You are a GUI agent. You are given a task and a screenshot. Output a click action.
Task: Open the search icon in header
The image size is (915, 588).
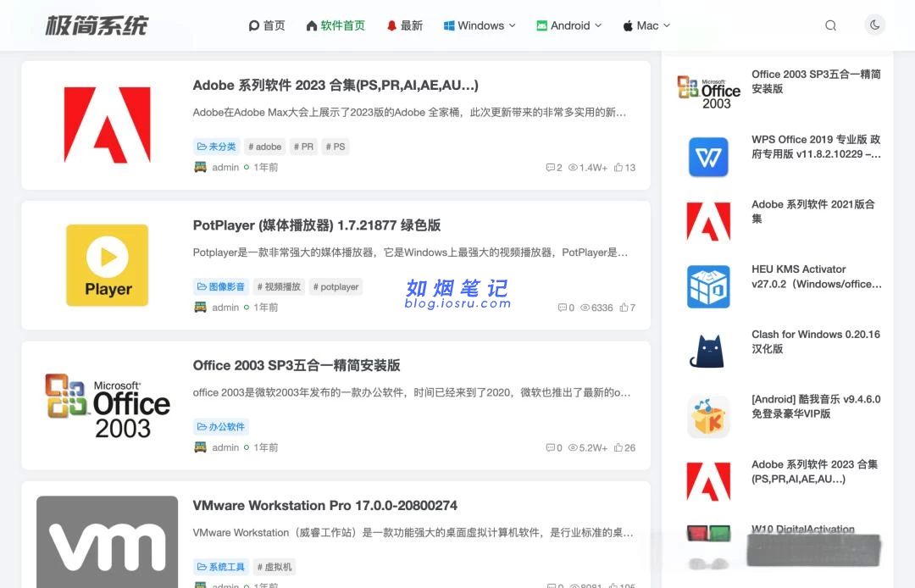pyautogui.click(x=830, y=25)
